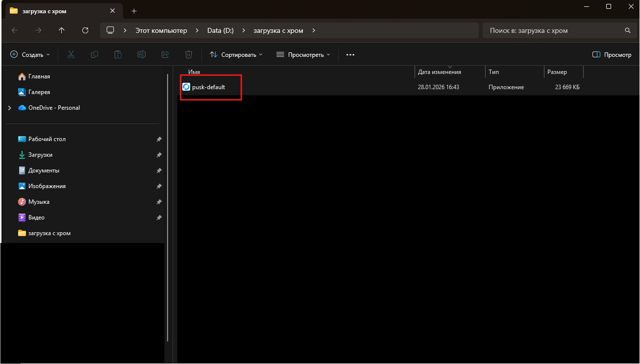Image resolution: width=640 pixels, height=364 pixels.
Task: Open the three-dot More options menu
Action: 350,55
